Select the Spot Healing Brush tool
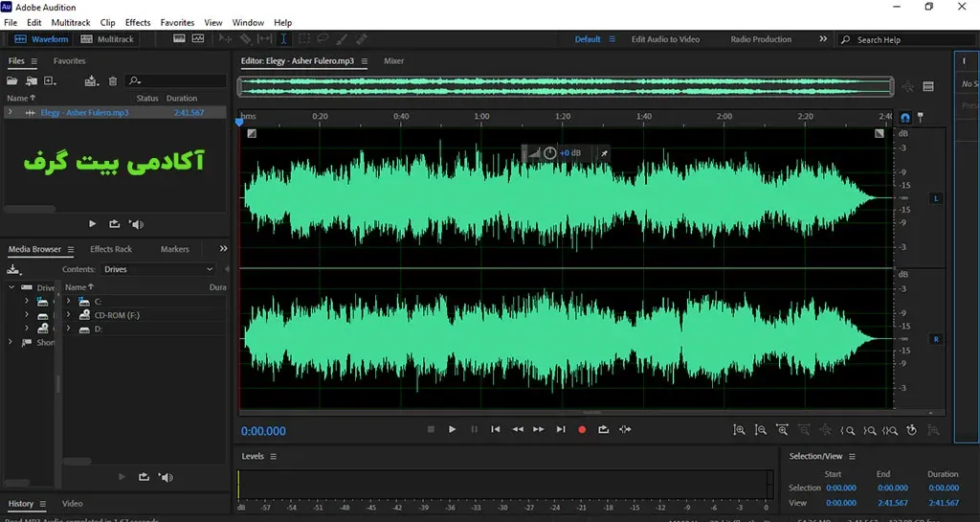This screenshot has width=980, height=522. [x=361, y=38]
